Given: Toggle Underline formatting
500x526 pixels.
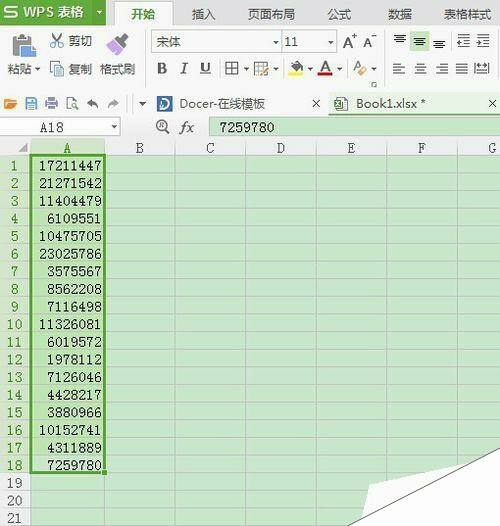Looking at the screenshot, I should 205,68.
